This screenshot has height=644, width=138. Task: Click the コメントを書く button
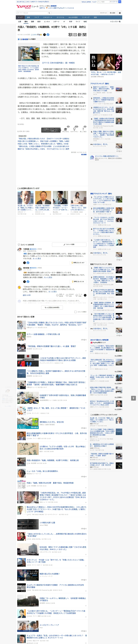click(x=69, y=245)
